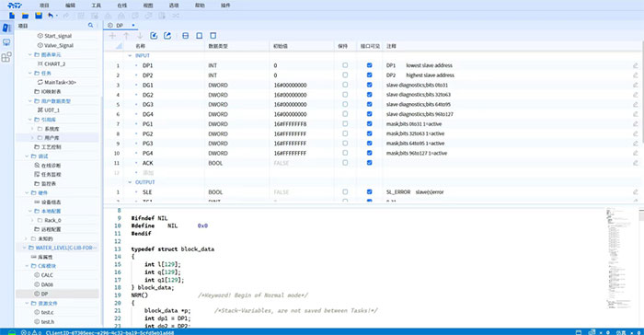
Task: Click the undo arrow toolbar icon
Action: [x=51, y=16]
